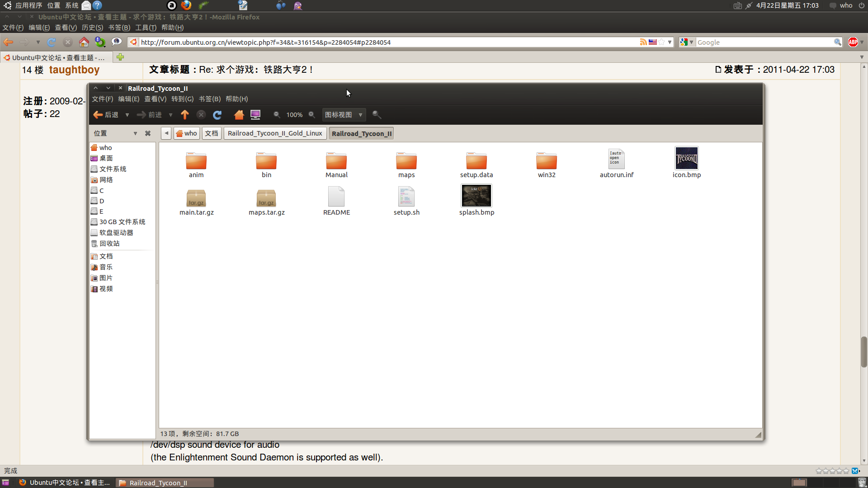This screenshot has height=488, width=868.
Task: Open the Firefox 工具(T) menu
Action: (146, 28)
